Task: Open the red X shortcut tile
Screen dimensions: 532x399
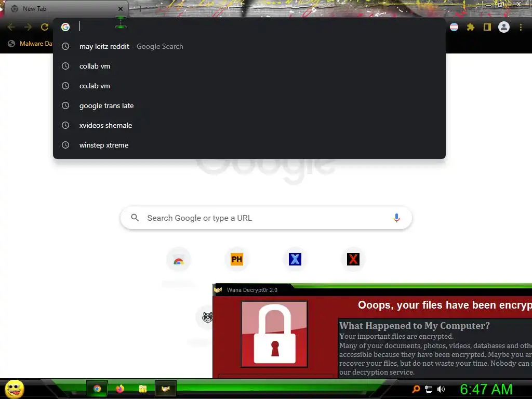Action: [353, 260]
